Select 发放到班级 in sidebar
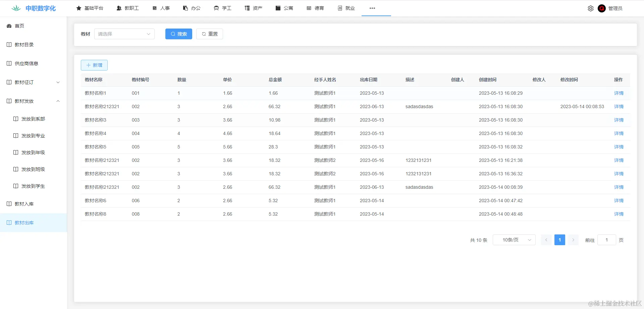This screenshot has height=309, width=644. 33,169
